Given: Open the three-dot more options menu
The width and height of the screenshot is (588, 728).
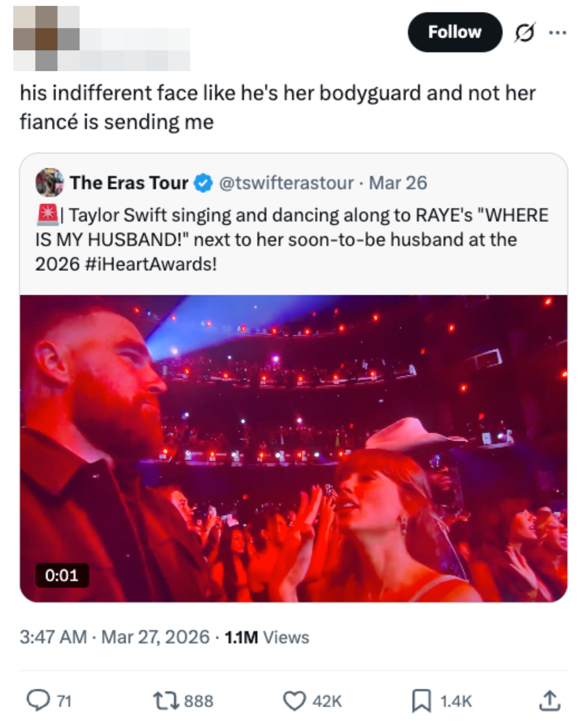Looking at the screenshot, I should coord(557,33).
